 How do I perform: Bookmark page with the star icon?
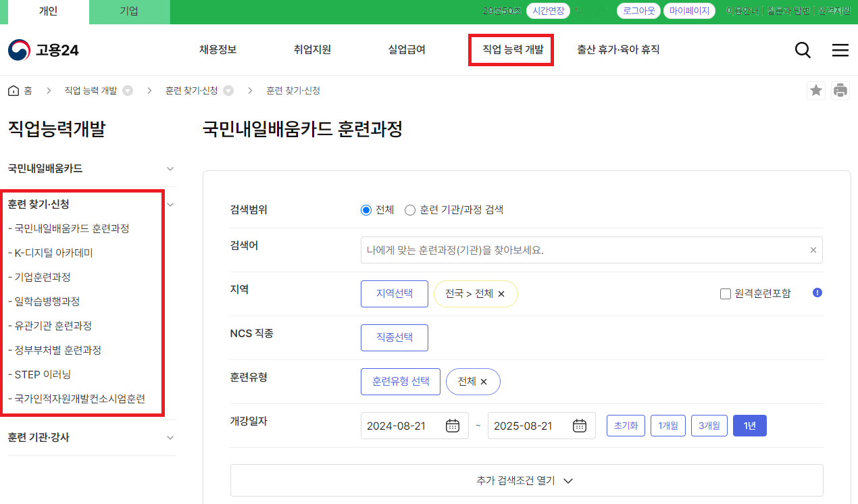[x=816, y=91]
